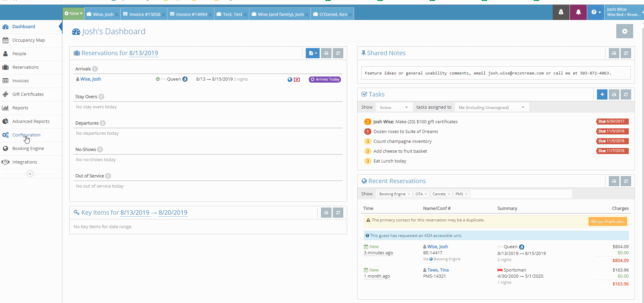644x303 pixels.
Task: Click the Merge Duplicates button
Action: (x=607, y=221)
